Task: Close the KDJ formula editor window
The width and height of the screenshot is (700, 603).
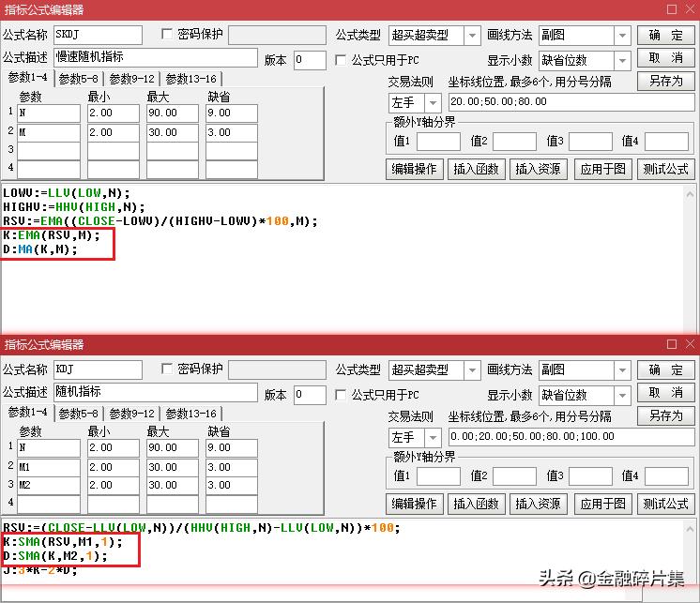Action: pyautogui.click(x=691, y=344)
